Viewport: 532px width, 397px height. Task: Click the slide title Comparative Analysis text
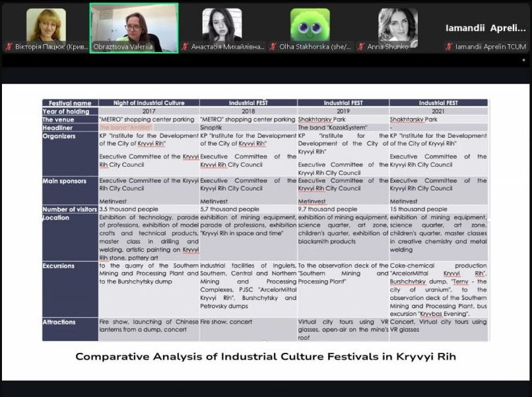click(265, 357)
